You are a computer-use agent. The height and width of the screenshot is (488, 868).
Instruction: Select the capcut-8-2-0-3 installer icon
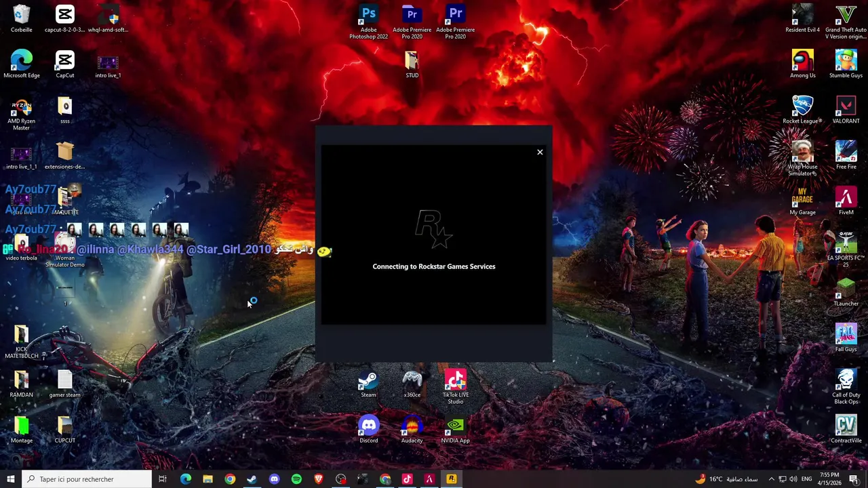(x=64, y=19)
